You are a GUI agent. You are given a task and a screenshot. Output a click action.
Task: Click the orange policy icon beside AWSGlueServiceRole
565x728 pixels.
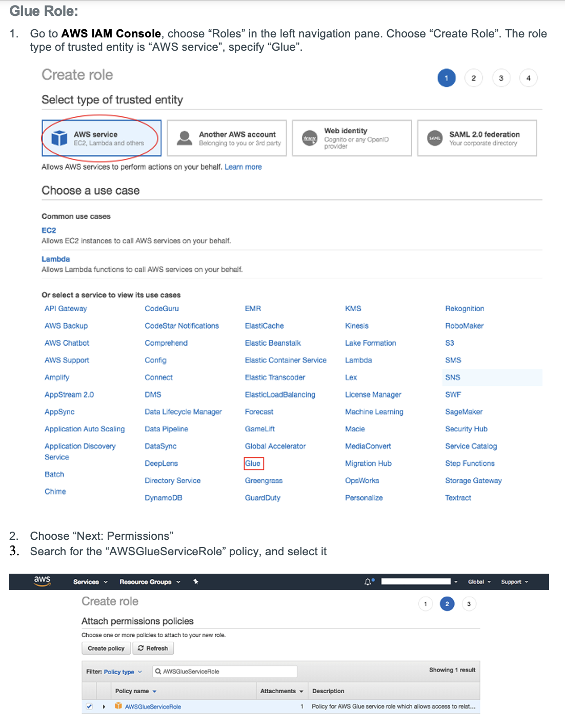pyautogui.click(x=118, y=706)
